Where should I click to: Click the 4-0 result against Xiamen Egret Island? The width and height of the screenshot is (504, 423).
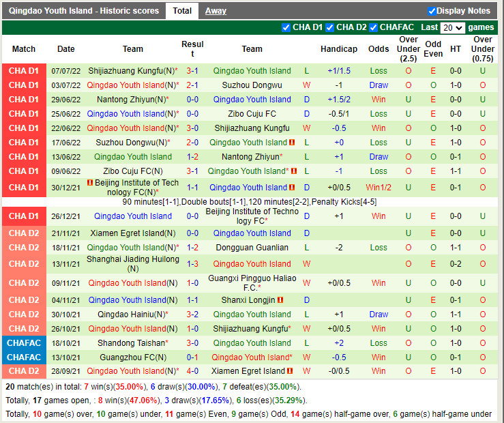(x=192, y=371)
